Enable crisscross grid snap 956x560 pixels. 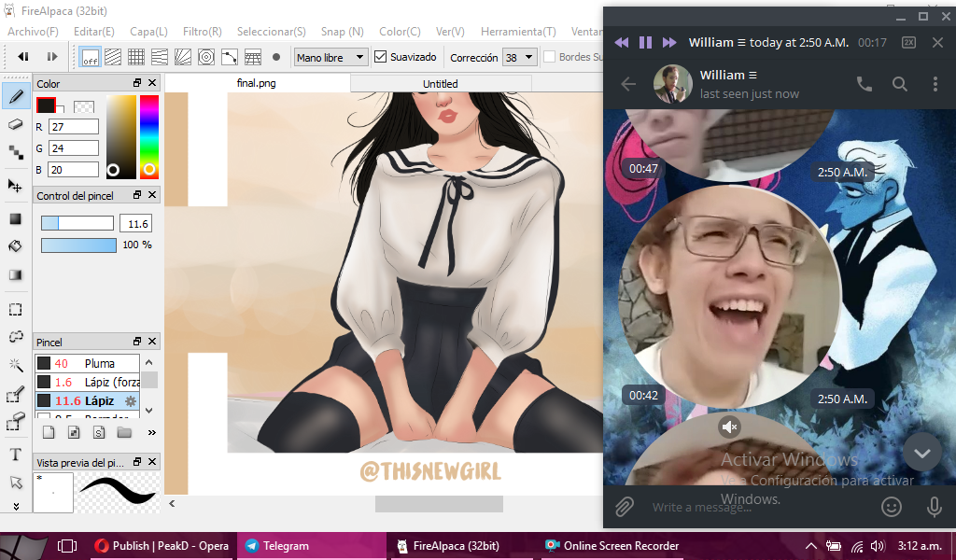(136, 57)
